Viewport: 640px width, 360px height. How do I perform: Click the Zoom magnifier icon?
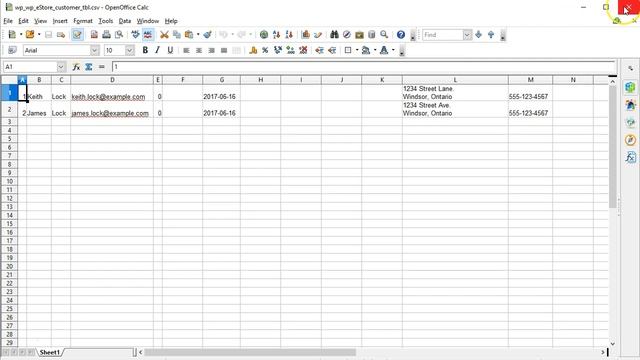click(x=384, y=35)
